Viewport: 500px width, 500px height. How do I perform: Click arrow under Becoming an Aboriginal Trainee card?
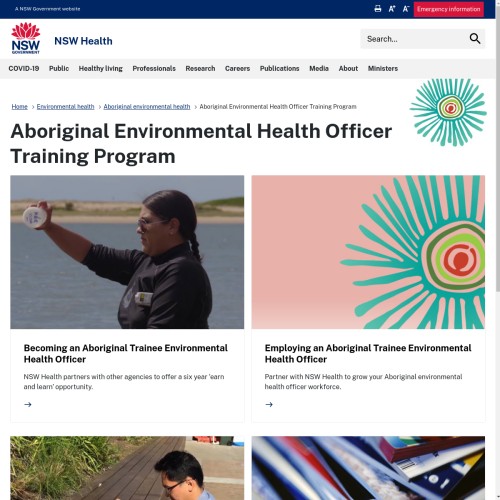click(x=28, y=404)
